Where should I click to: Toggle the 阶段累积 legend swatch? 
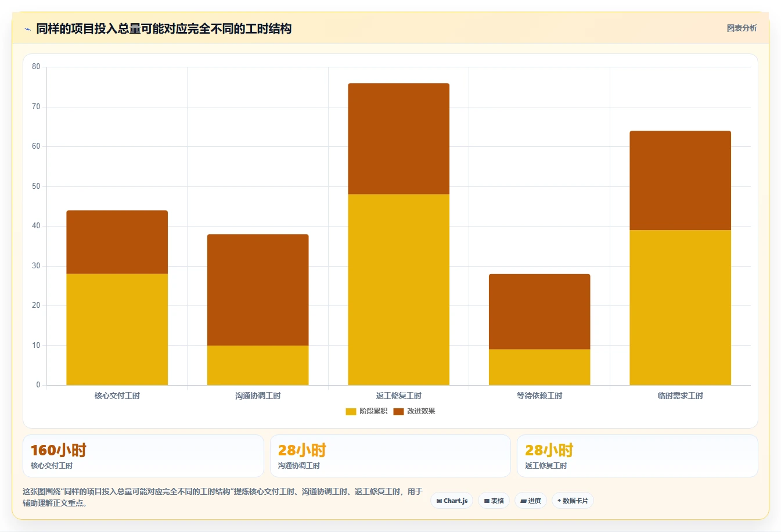[x=351, y=412]
